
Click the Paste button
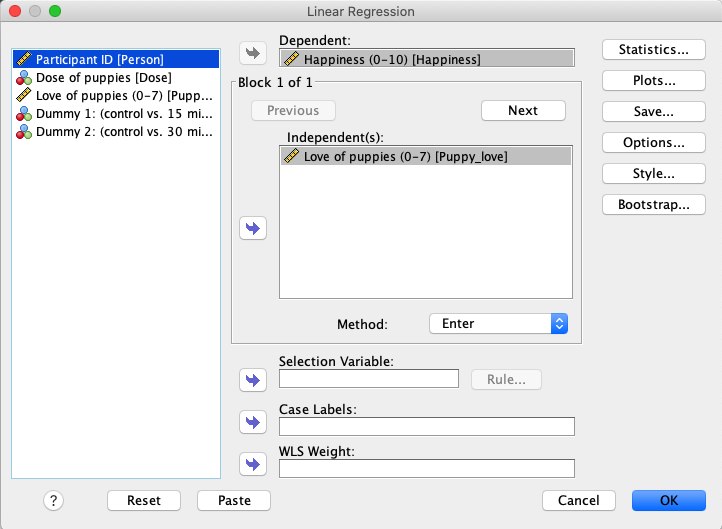[x=234, y=500]
